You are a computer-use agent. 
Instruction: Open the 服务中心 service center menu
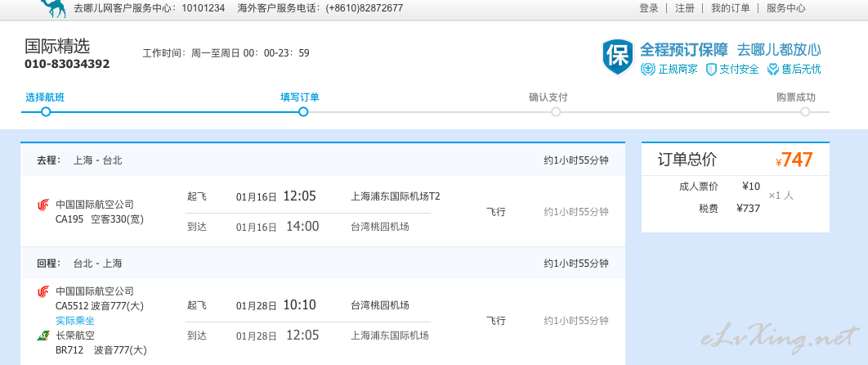click(x=786, y=7)
